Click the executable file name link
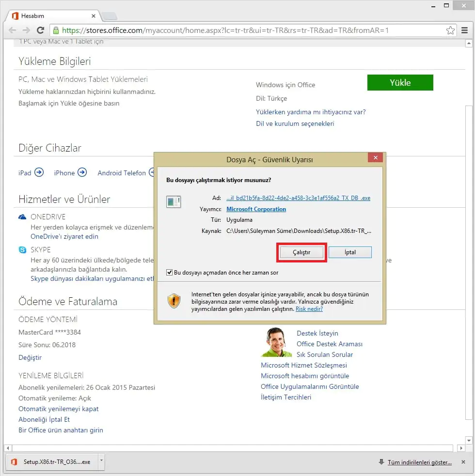This screenshot has height=476, width=475. [298, 198]
